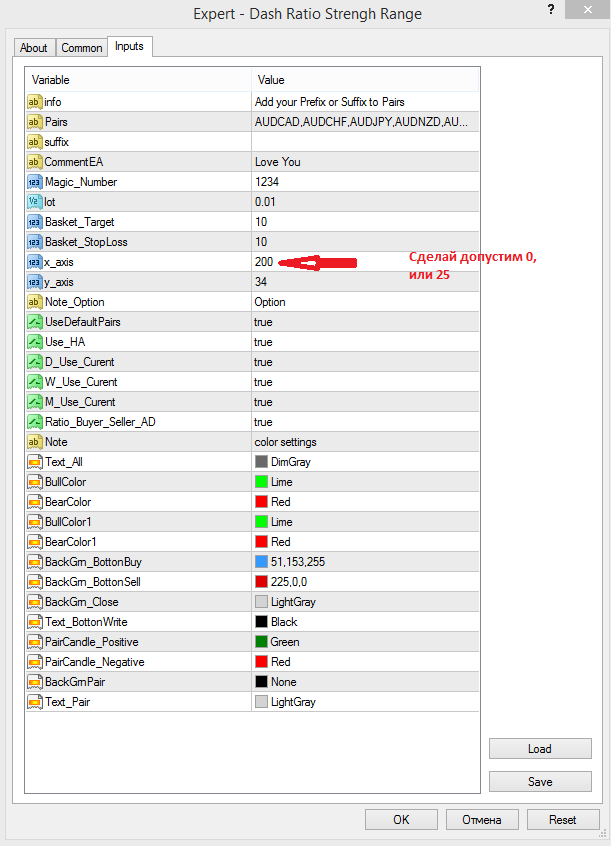Image resolution: width=611 pixels, height=846 pixels.
Task: Click the bool icon beside Ratio_Buyer_Seller_AD
Action: coord(35,421)
